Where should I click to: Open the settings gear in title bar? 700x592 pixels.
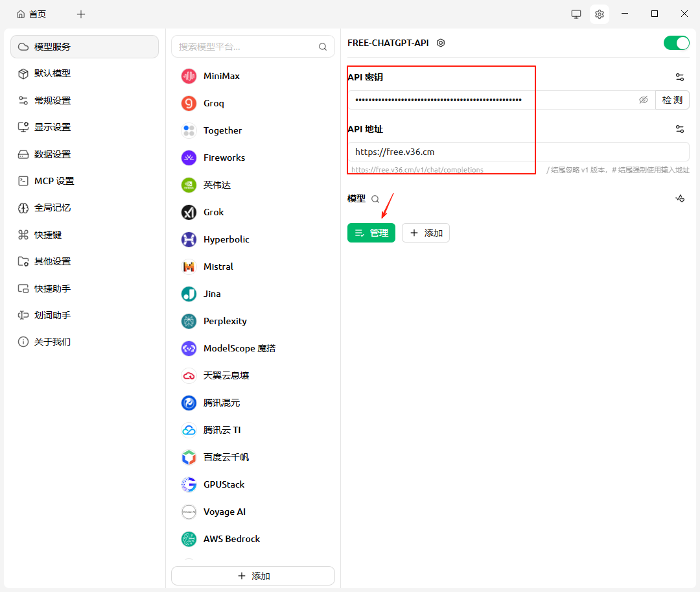pos(600,14)
